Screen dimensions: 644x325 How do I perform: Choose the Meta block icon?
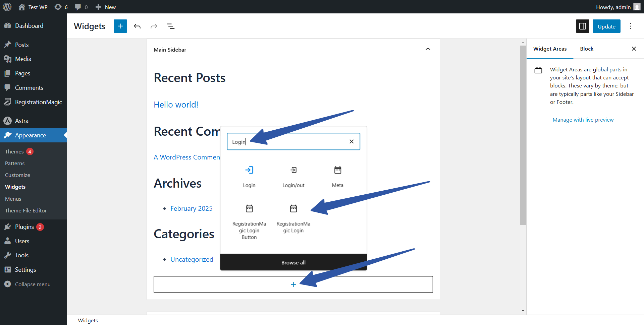[x=337, y=170]
